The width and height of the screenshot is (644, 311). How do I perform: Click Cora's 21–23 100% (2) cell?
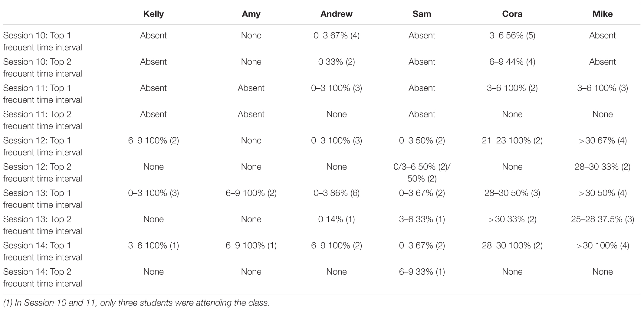(x=512, y=141)
